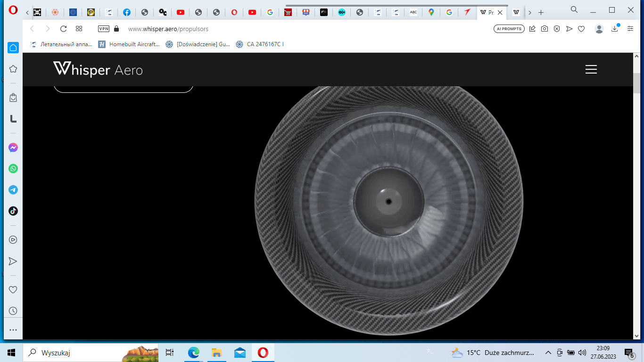Open a new tab with plus button
Viewport: 644px width, 362px height.
541,13
